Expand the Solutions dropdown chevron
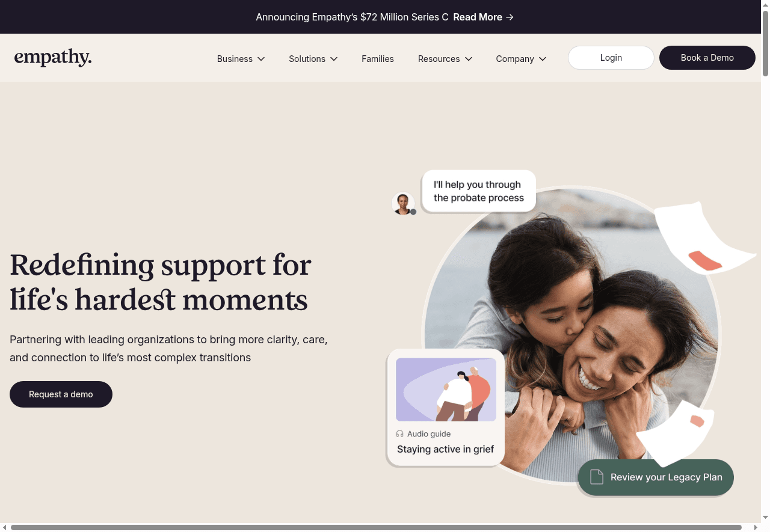The width and height of the screenshot is (770, 532). coord(334,59)
